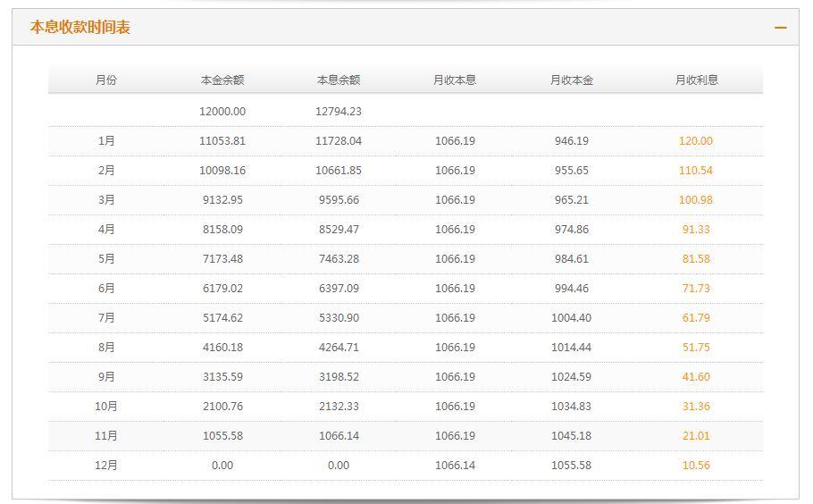
Task: Select total balance 4264.71
Action: point(339,348)
